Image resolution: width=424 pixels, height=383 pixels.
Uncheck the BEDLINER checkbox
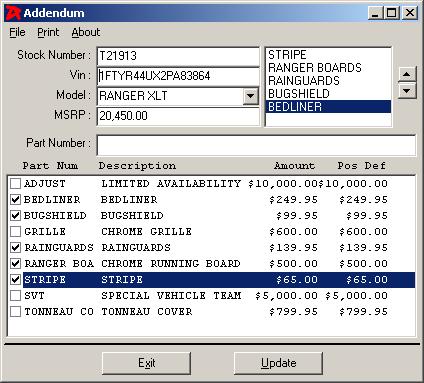point(15,199)
